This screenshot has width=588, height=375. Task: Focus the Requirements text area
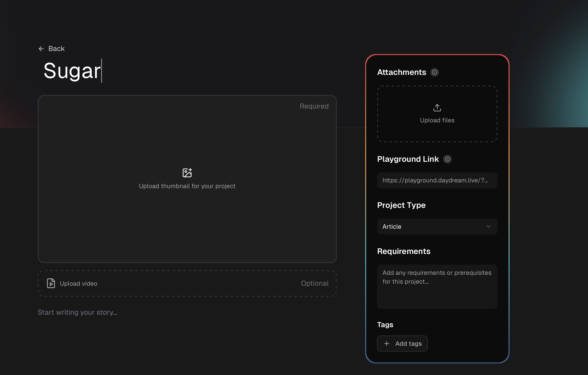[437, 287]
